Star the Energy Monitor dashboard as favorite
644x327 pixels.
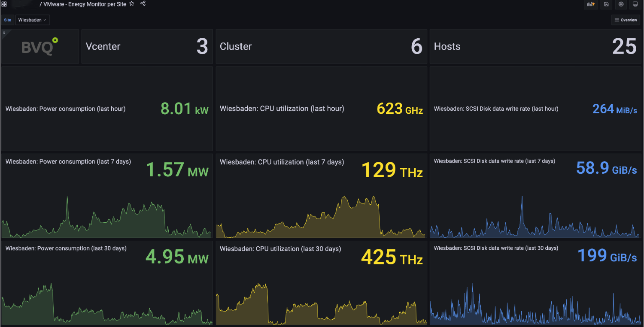pos(132,4)
